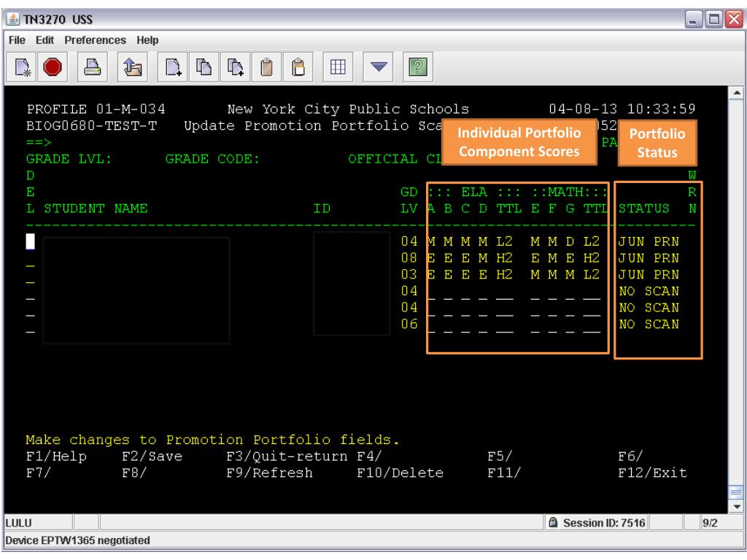
Task: Open the Preferences menu
Action: point(96,40)
